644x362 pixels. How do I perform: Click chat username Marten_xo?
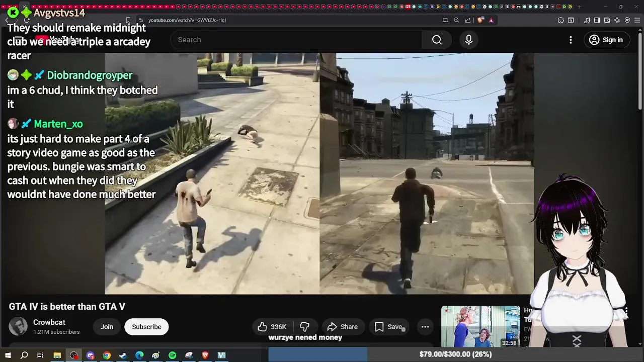[x=58, y=124]
